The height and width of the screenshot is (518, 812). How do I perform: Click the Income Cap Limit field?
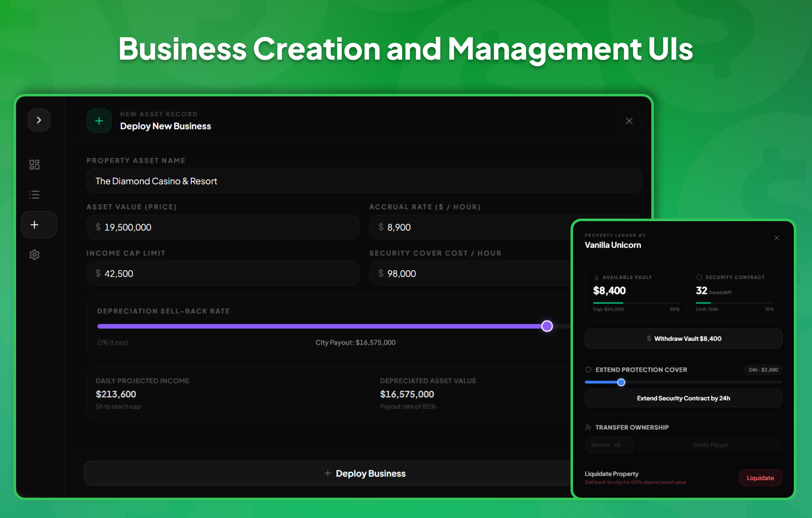coord(223,274)
